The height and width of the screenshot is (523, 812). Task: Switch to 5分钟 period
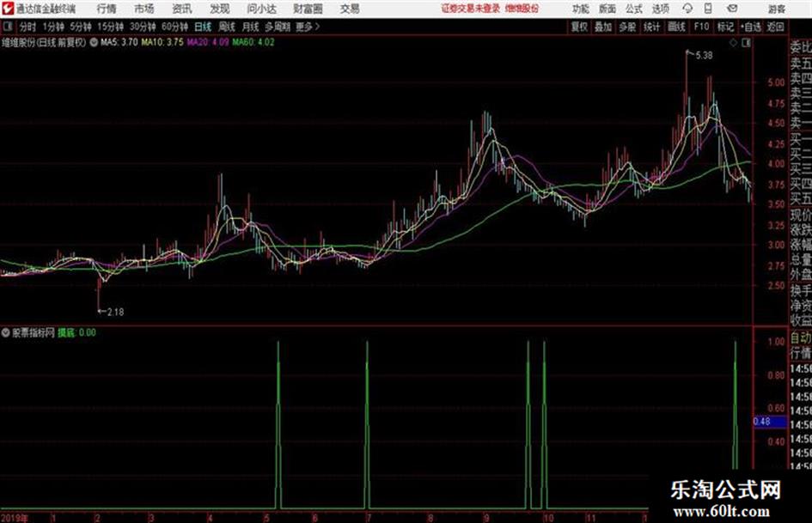(x=81, y=27)
